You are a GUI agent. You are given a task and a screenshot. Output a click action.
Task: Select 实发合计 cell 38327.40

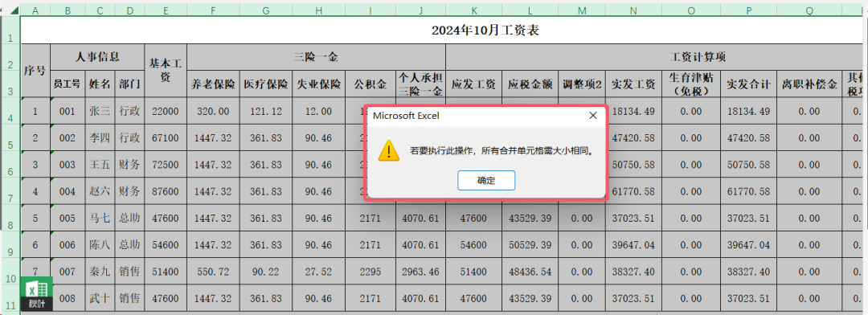pos(748,272)
